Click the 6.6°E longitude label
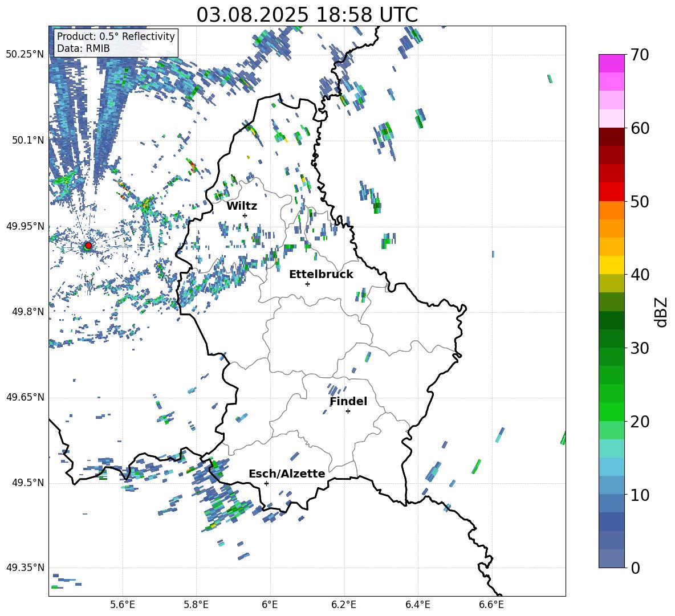 (x=491, y=605)
